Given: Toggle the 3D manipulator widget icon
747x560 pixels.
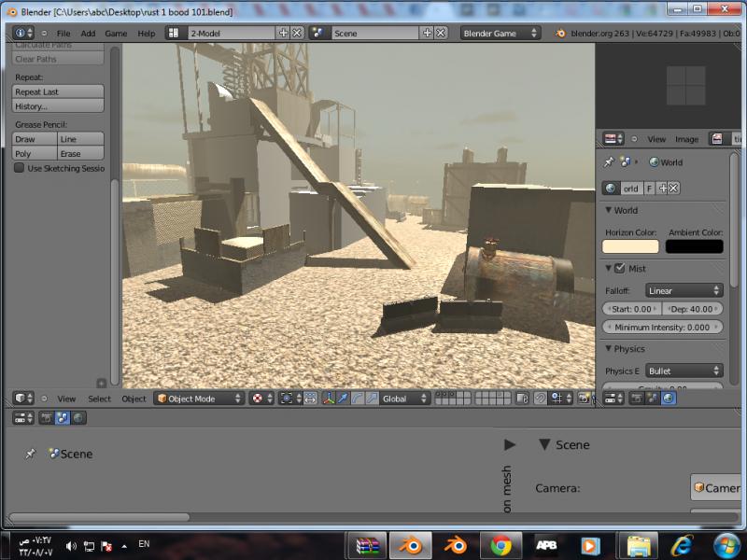Looking at the screenshot, I should 329,399.
